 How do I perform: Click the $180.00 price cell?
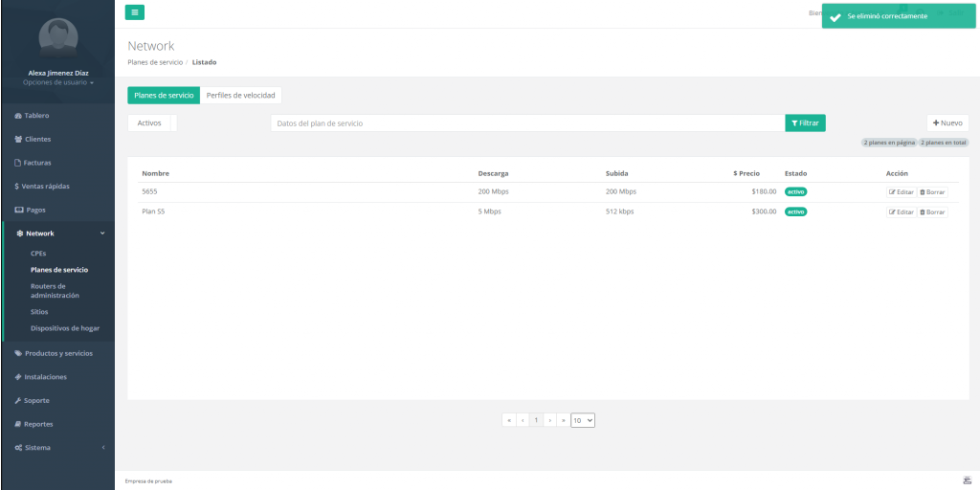pyautogui.click(x=764, y=191)
